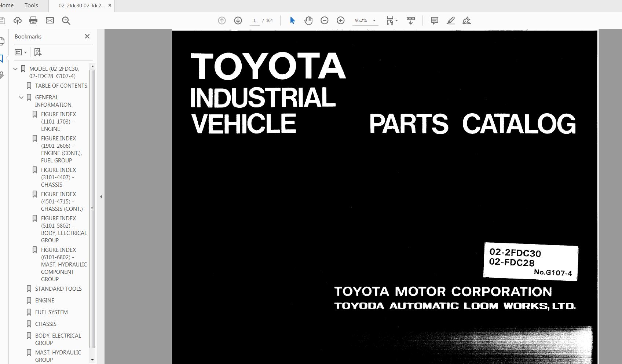The height and width of the screenshot is (364, 622).
Task: Select the 02-2fdc30 document tab
Action: coord(81,5)
